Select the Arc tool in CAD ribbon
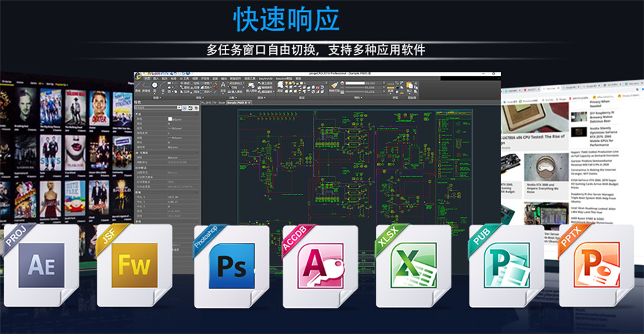This screenshot has height=334, width=644. pyautogui.click(x=163, y=87)
